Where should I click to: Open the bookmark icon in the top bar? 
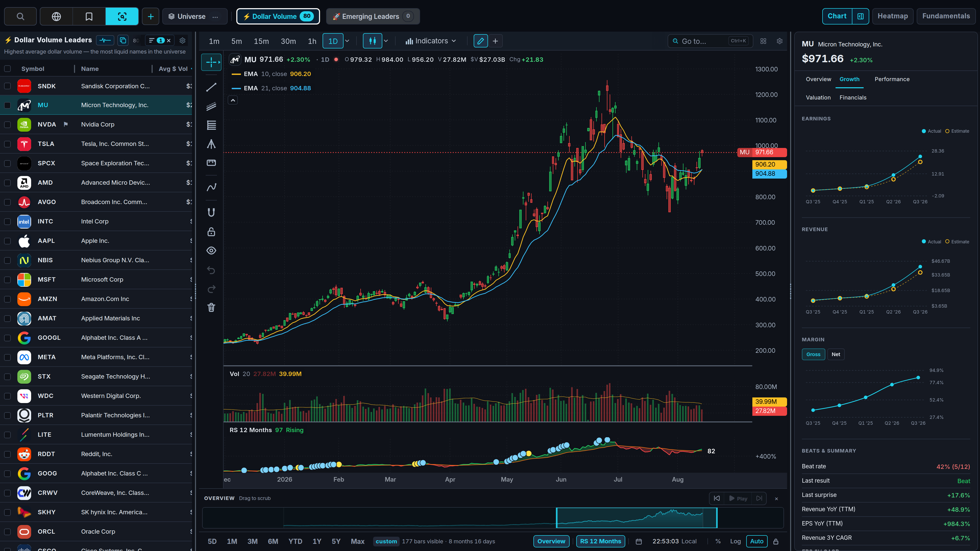[89, 16]
